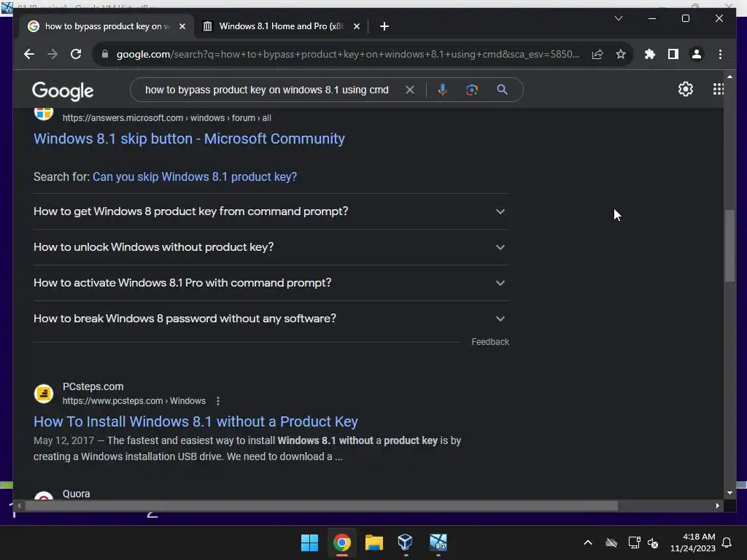Click the scroll down arrow
This screenshot has width=747, height=560.
pyautogui.click(x=729, y=493)
